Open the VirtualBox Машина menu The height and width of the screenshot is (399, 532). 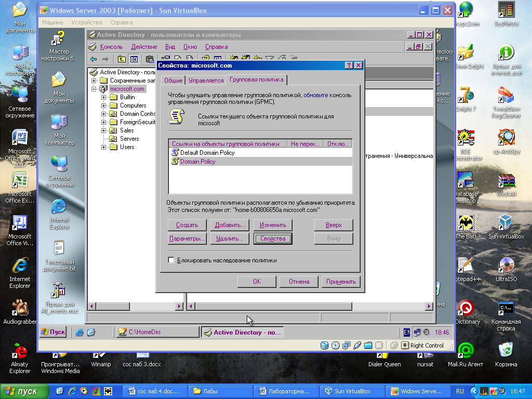coord(52,22)
